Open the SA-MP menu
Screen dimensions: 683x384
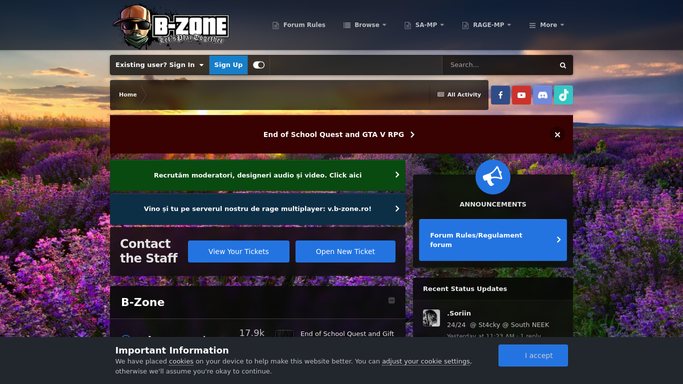click(424, 25)
